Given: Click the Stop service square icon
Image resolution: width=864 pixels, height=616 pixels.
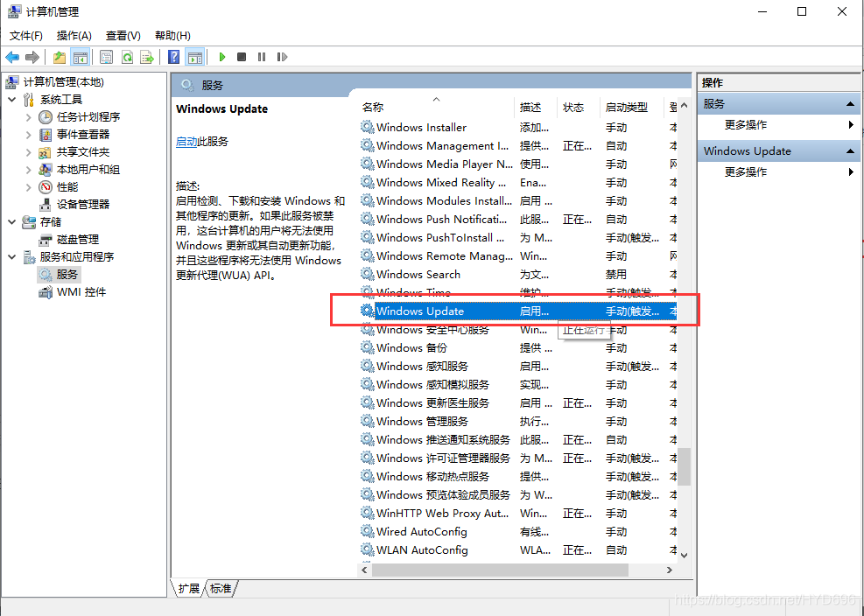Looking at the screenshot, I should pos(242,57).
